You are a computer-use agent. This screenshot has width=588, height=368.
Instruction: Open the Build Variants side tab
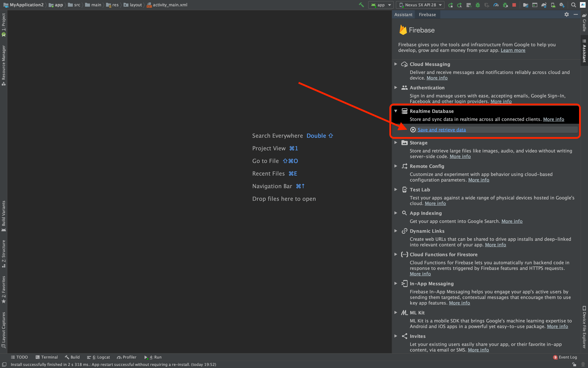tap(4, 216)
